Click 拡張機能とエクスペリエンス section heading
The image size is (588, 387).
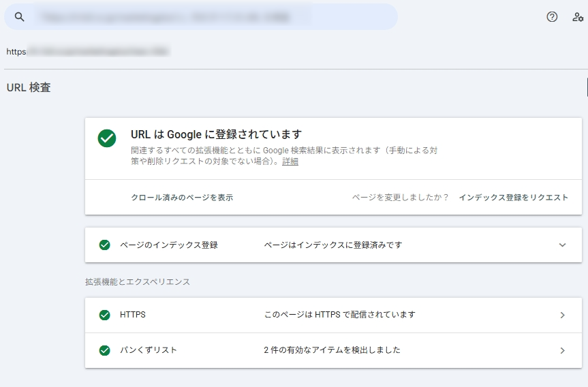tap(138, 281)
